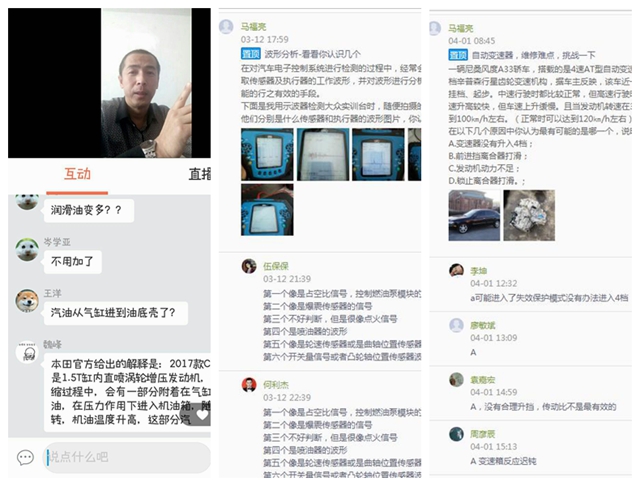Open the transmission gearbox photo thumbnail

coord(529,215)
